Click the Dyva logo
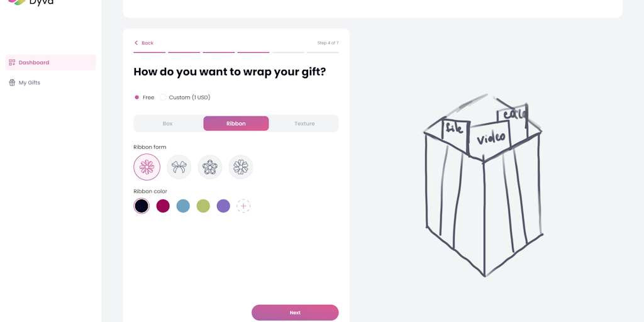The height and width of the screenshot is (322, 644). [31, 2]
